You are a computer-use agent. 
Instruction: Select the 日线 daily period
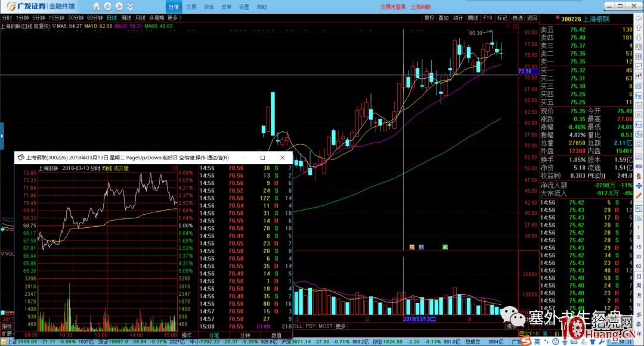click(x=112, y=18)
